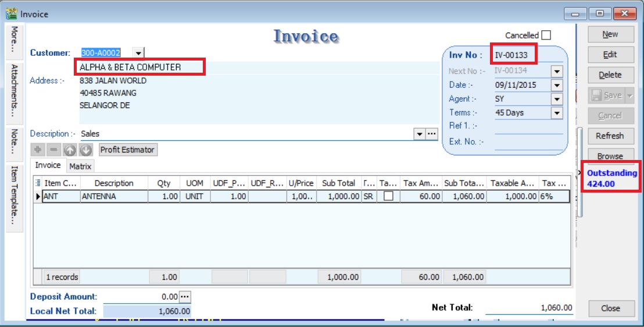Click the ANTENNA description cell
This screenshot has height=327, width=644.
[x=114, y=197]
